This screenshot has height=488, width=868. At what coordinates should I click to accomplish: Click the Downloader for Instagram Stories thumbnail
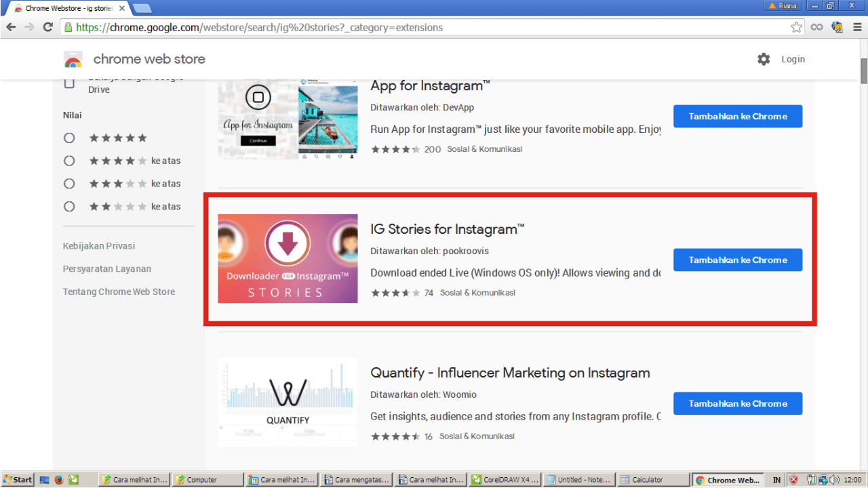(288, 259)
